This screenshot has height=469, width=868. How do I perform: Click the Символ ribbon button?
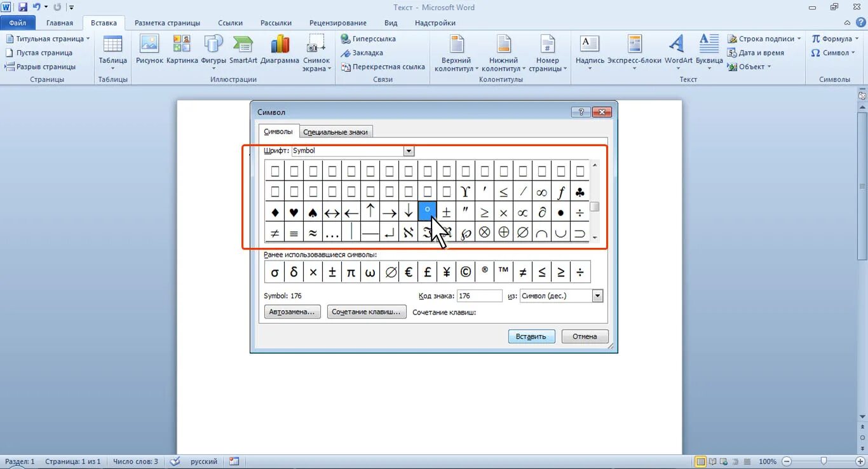pos(832,53)
